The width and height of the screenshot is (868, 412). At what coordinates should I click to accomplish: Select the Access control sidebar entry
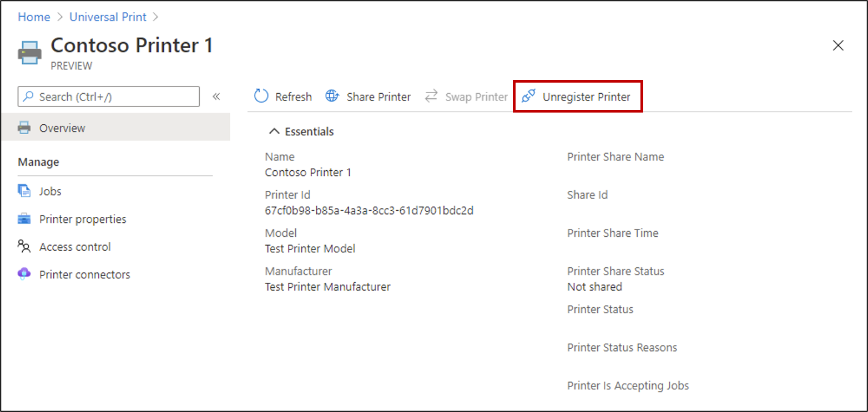[74, 246]
